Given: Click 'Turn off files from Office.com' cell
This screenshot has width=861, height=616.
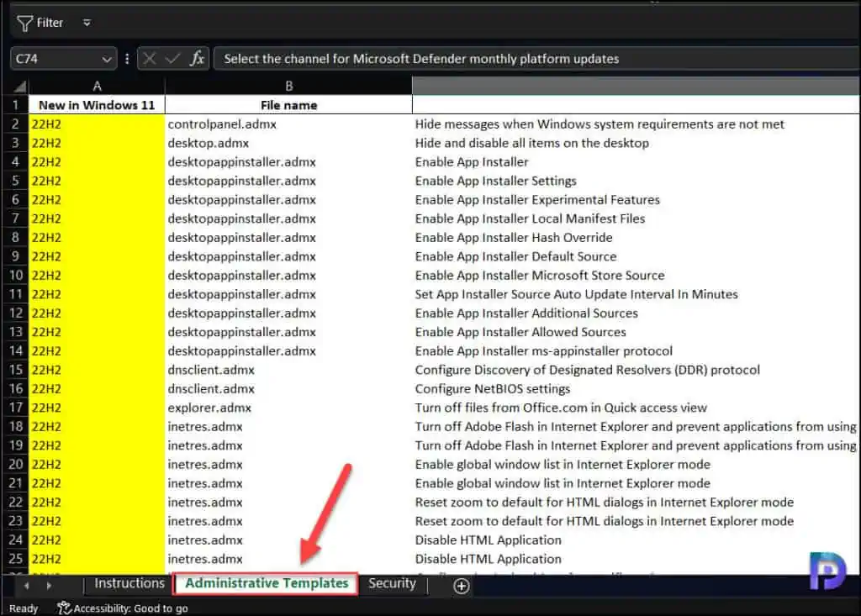Looking at the screenshot, I should (636, 408).
